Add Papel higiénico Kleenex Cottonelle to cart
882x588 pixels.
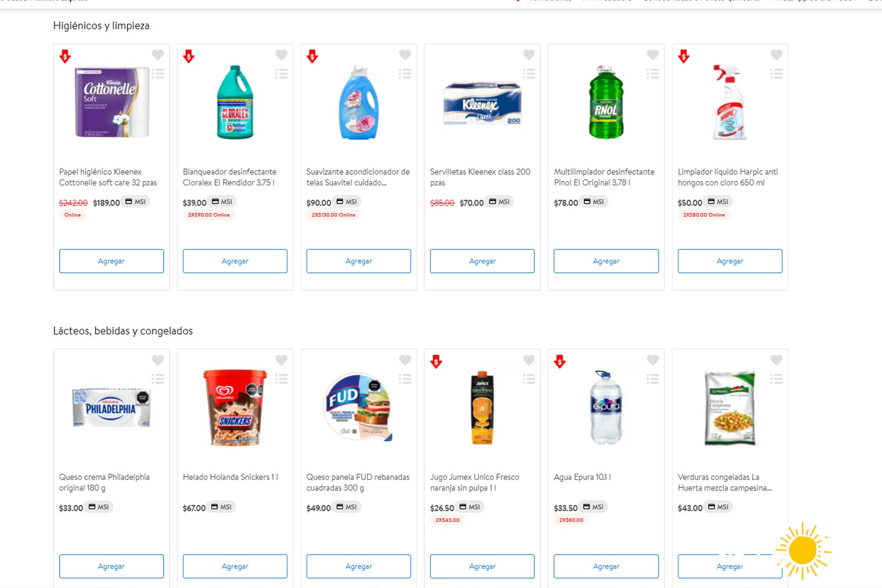[111, 261]
